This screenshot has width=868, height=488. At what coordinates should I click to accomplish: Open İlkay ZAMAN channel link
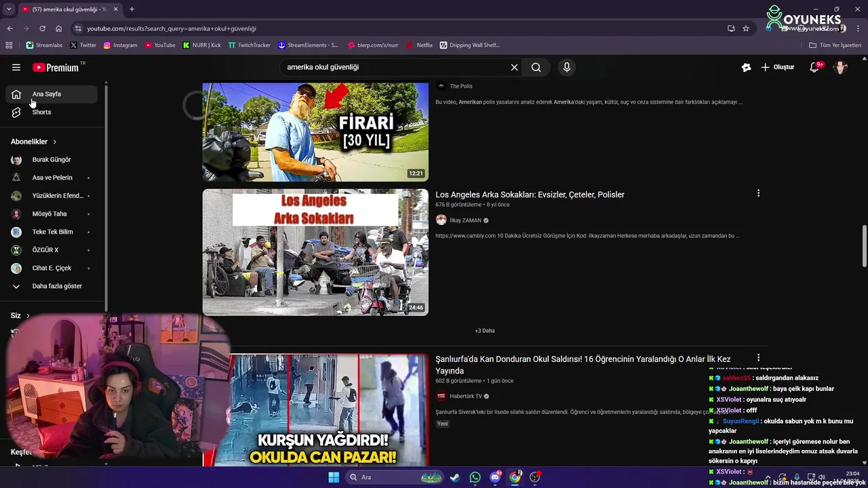coord(465,220)
